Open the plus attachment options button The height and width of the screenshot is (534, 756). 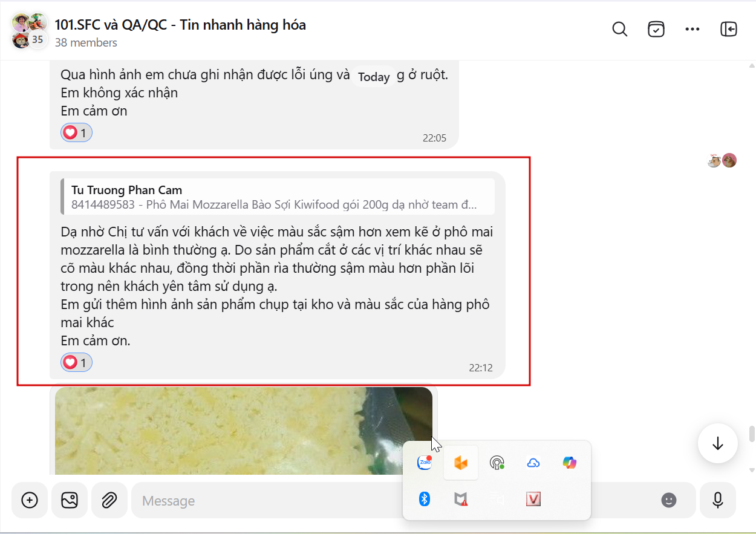point(30,500)
